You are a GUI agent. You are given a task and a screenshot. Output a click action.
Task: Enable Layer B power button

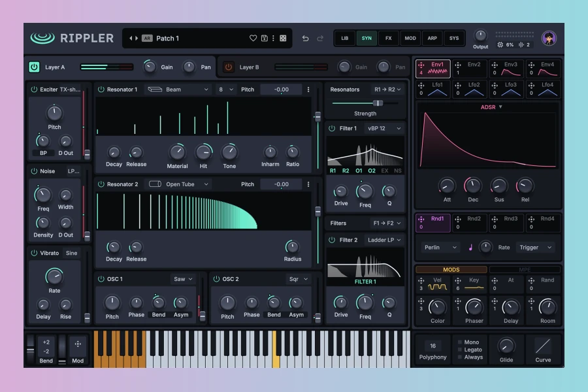(229, 67)
